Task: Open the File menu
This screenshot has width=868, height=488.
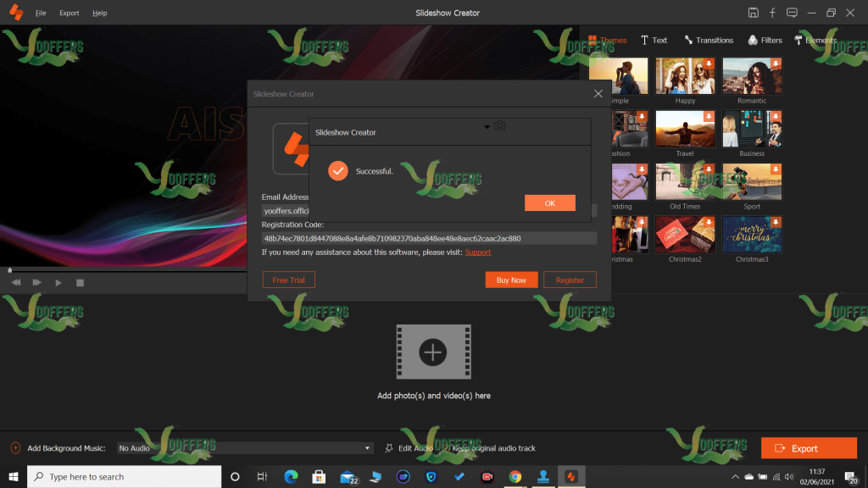Action: (41, 13)
